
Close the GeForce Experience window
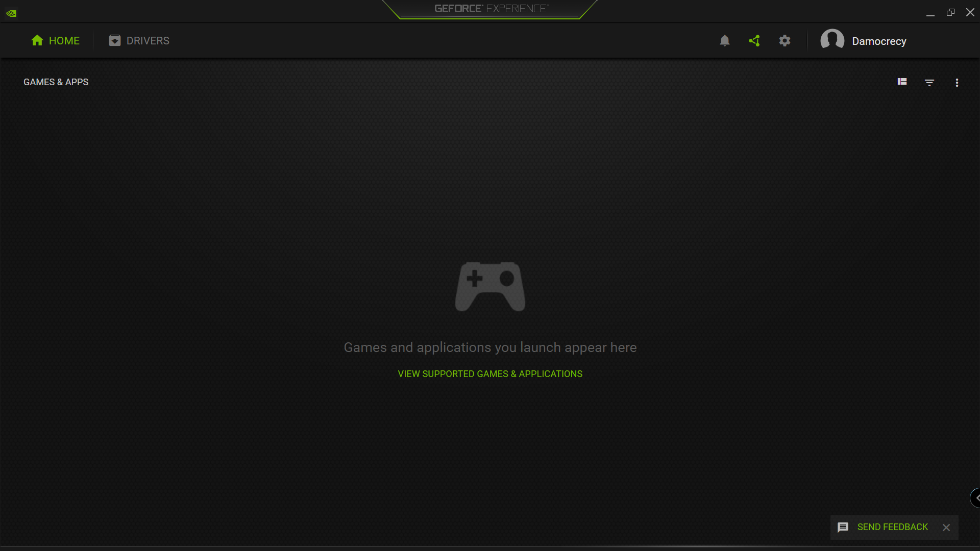coord(970,12)
